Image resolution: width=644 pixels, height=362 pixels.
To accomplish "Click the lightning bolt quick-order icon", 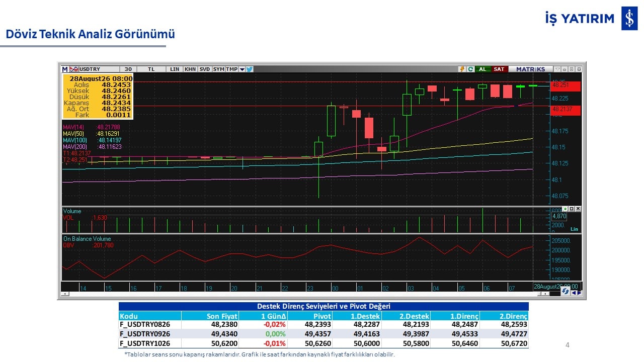I will pos(462,69).
